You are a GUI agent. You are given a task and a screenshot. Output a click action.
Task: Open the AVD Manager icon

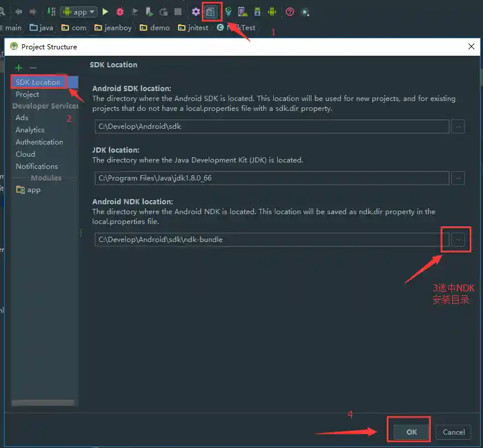pos(242,12)
